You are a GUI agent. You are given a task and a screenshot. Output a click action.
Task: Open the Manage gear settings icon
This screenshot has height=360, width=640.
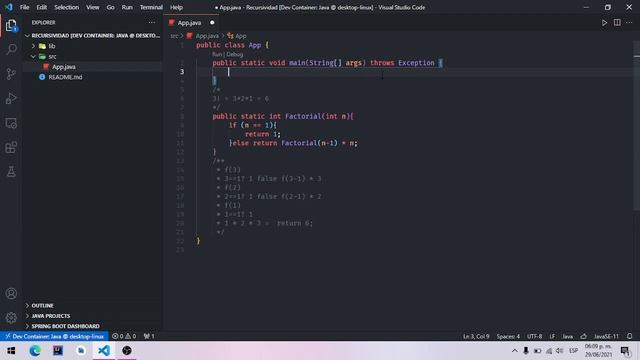click(11, 317)
